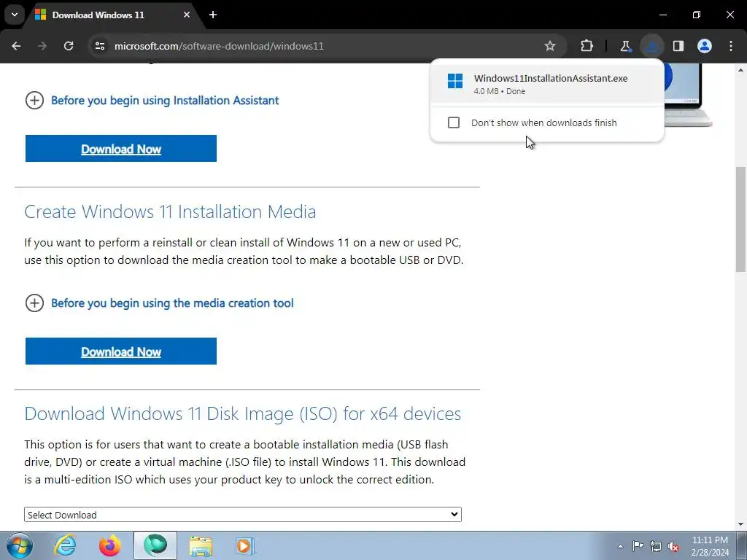This screenshot has width=747, height=560.
Task: Open Chrome Labs flask icon
Action: pos(625,46)
